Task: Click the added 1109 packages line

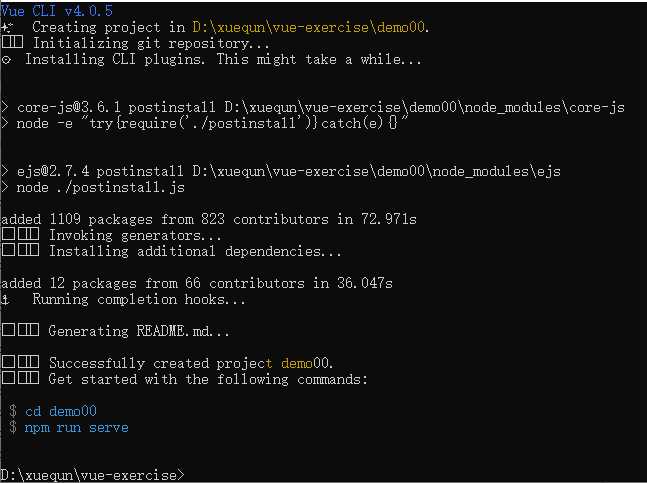Action: 209,219
